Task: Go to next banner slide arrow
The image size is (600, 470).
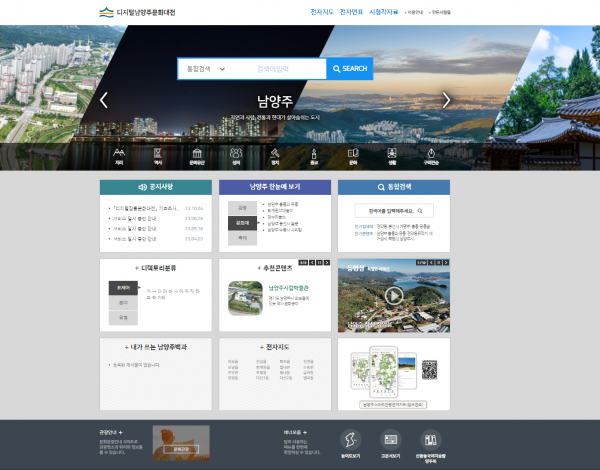Action: pyautogui.click(x=447, y=100)
